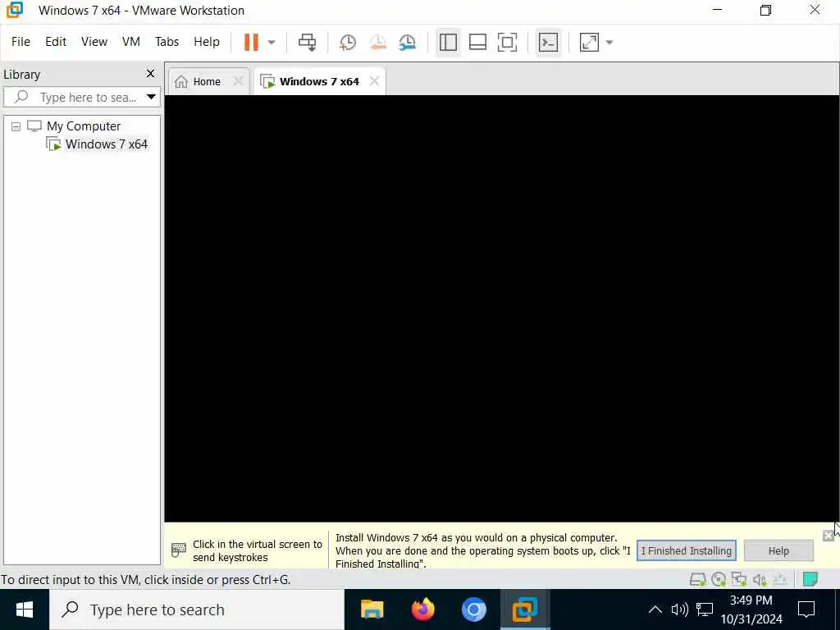This screenshot has height=630, width=840.
Task: Close the Library panel
Action: (x=151, y=73)
